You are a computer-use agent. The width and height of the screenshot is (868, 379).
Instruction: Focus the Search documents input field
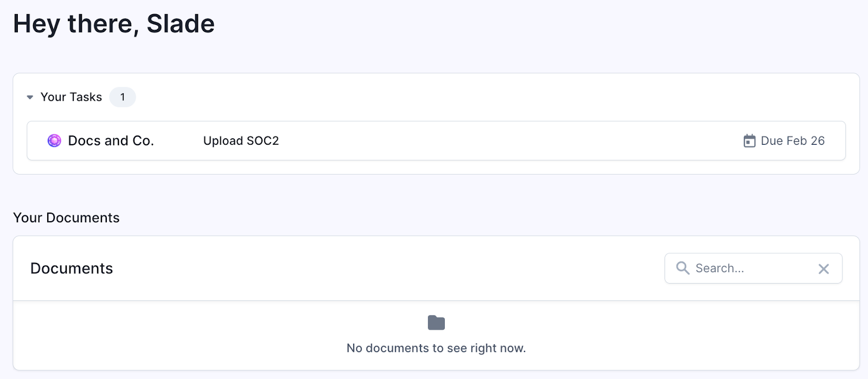coord(753,268)
